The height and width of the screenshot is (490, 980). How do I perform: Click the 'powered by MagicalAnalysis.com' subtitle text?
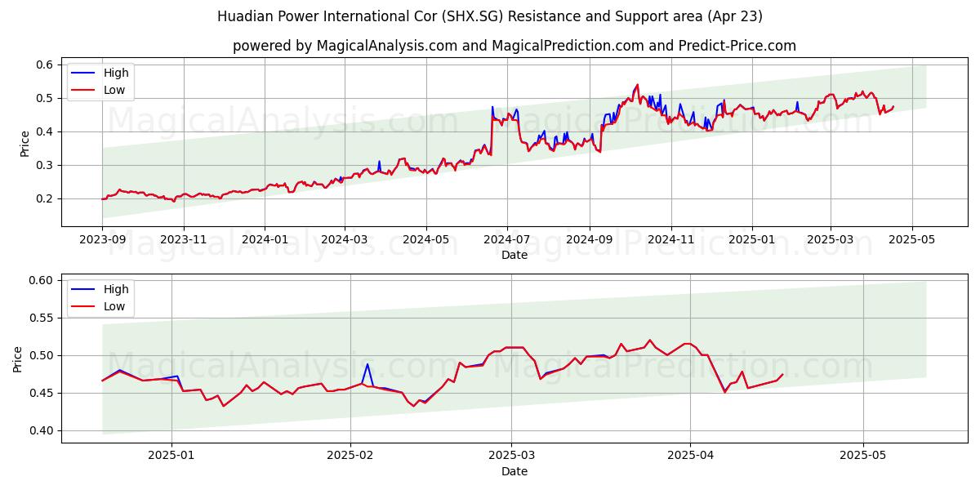[x=514, y=46]
